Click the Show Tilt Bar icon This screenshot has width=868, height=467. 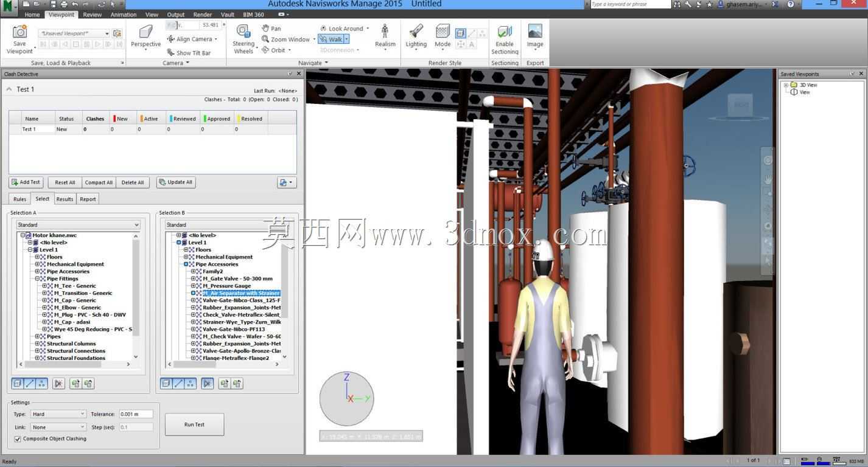click(x=171, y=53)
